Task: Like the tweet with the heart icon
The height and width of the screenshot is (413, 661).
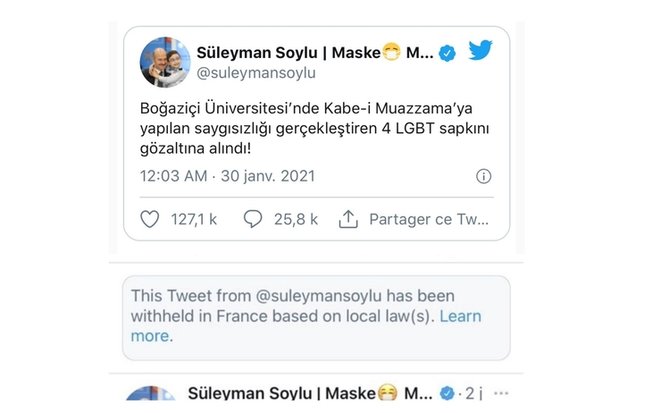Action: coord(150,219)
